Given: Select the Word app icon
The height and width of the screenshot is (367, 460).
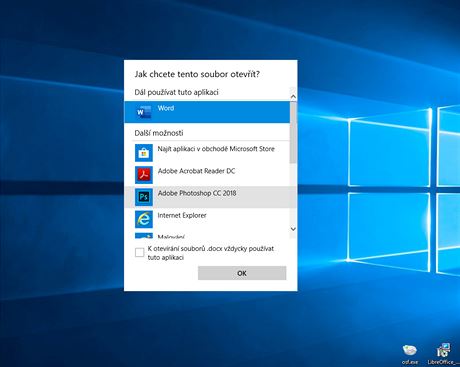Looking at the screenshot, I should (144, 112).
